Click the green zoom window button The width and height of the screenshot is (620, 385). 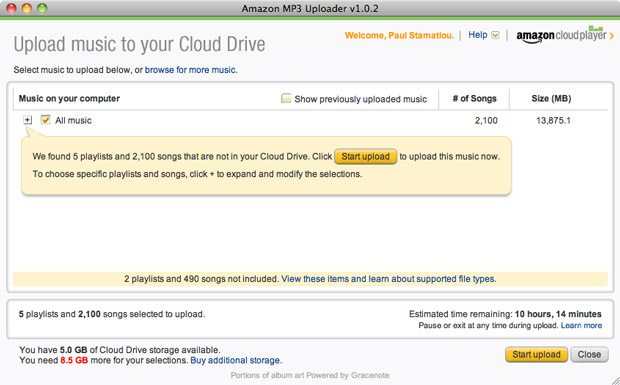tap(42, 8)
